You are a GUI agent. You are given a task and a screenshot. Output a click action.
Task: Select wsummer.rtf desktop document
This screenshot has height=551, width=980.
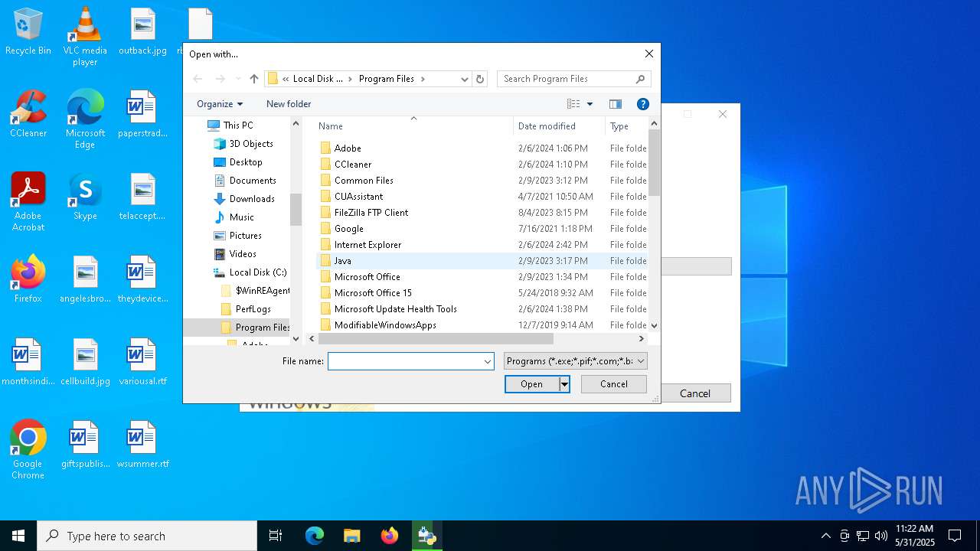coord(142,445)
